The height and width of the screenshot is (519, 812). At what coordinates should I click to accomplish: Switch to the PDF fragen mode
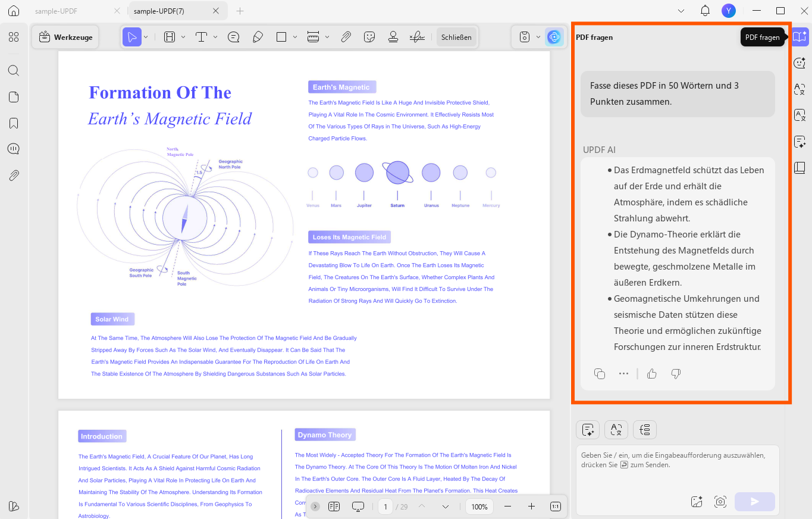800,37
